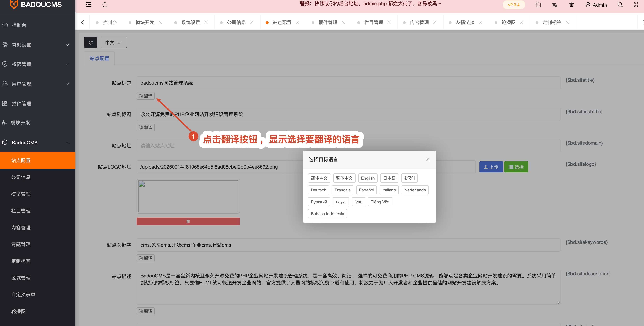Screen dimensions: 644x326
Task: Close the 定制标签 tab
Action: 567,22
